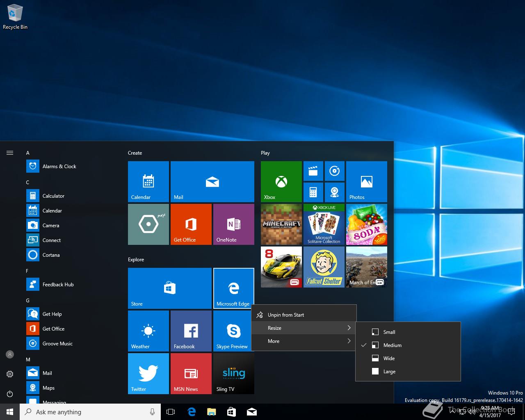Launch the Get Office tile
Viewport: 525px width, 420px height.
191,224
